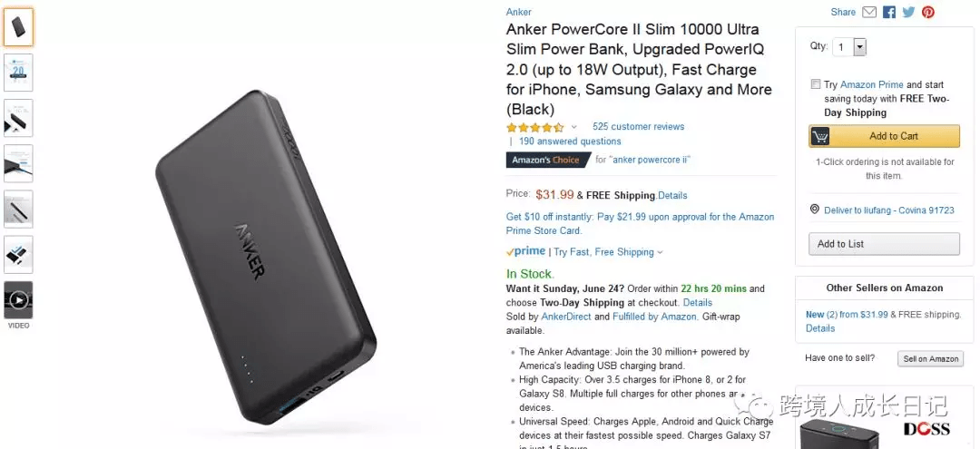Open the Qty quantity dropdown

pyautogui.click(x=849, y=47)
